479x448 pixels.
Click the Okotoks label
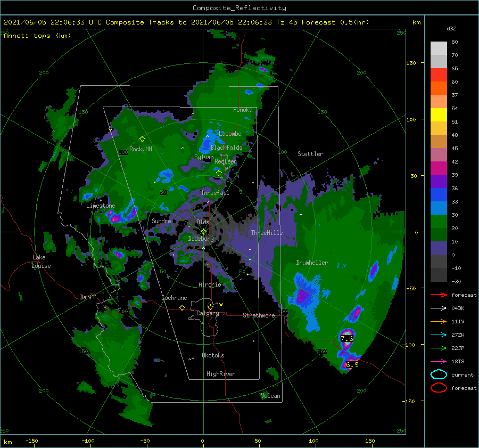point(213,355)
